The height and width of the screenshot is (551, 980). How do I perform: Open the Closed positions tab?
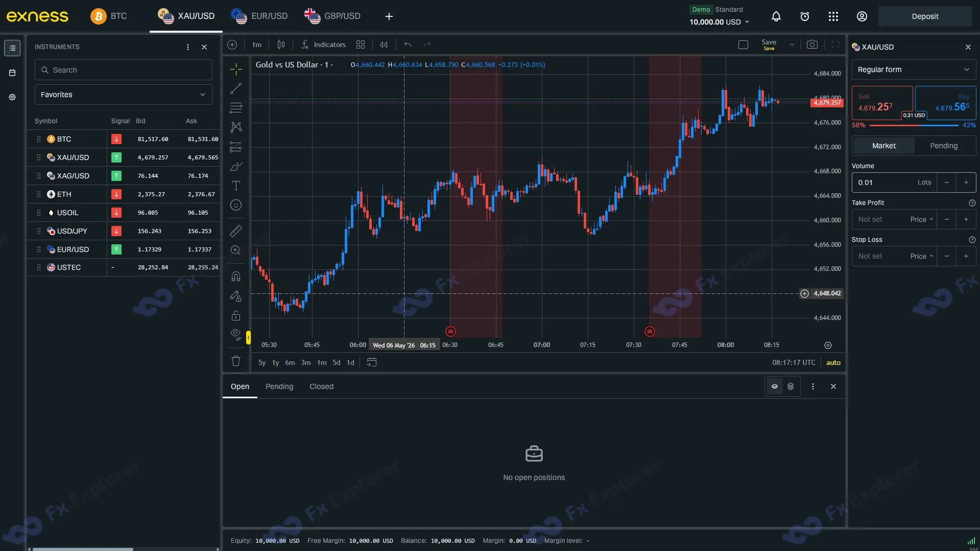[x=321, y=387]
